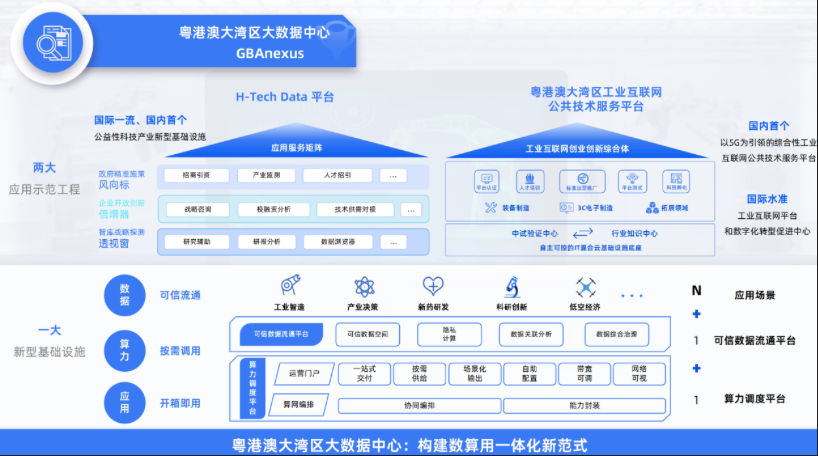Viewport: 818px width, 456px height.
Task: Click the monitor icon beside 3C电子制造
Action: 567,208
